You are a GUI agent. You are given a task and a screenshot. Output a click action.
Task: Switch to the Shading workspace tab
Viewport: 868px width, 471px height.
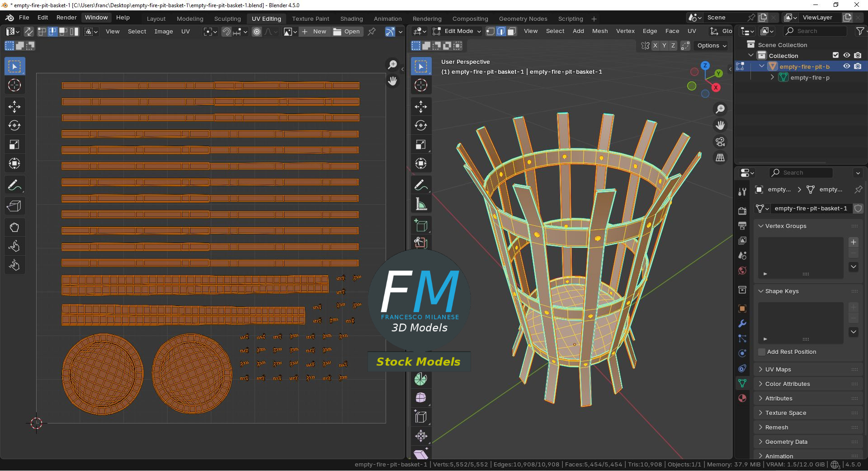351,19
